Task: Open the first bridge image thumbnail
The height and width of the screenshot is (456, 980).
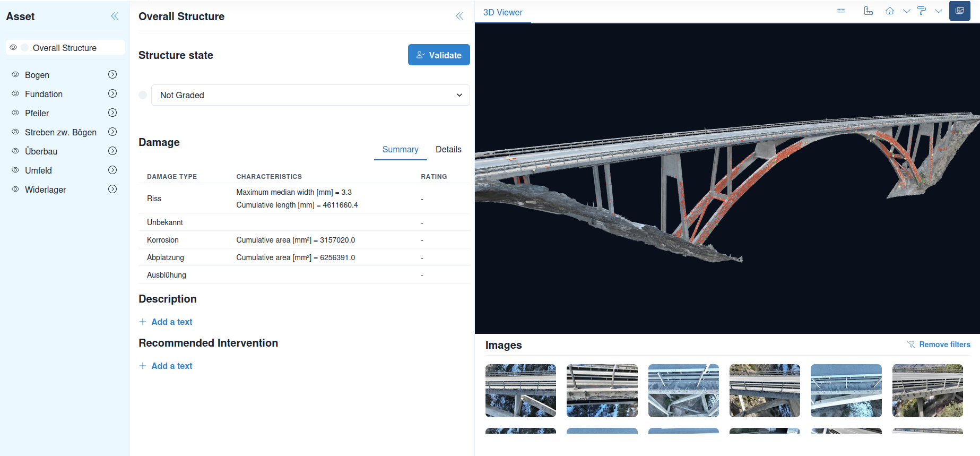Action: click(x=521, y=391)
